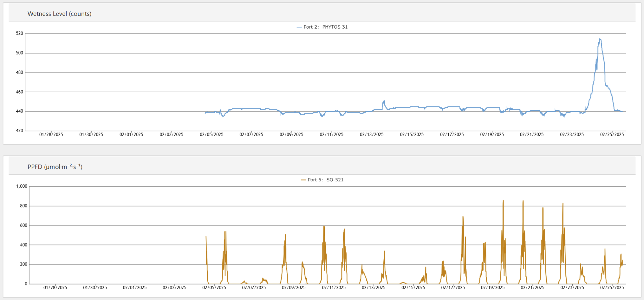644x300 pixels.
Task: Click the blue line marker in the PHYTOS 31 legend
Action: 299,27
